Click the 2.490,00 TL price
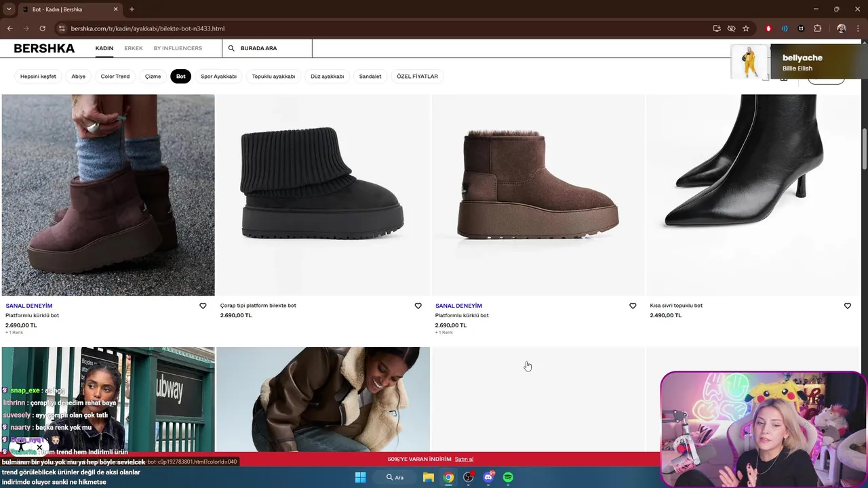 pos(666,315)
